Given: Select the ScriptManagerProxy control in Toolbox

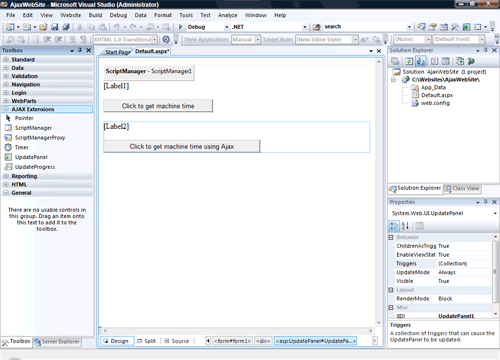Looking at the screenshot, I should click(40, 137).
